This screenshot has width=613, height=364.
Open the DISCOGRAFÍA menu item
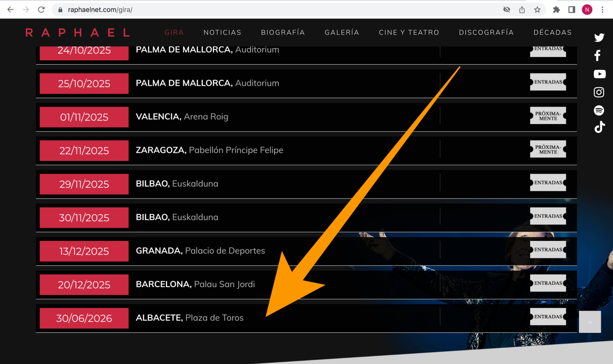point(486,33)
